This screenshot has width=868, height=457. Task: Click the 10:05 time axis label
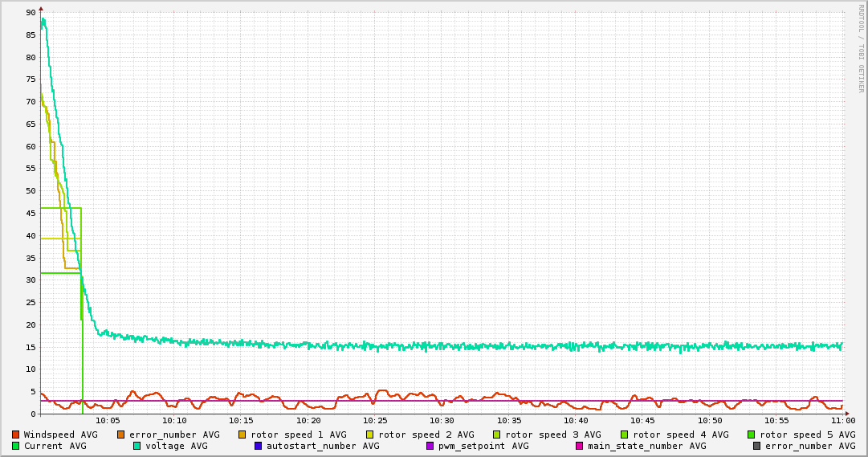click(x=108, y=420)
